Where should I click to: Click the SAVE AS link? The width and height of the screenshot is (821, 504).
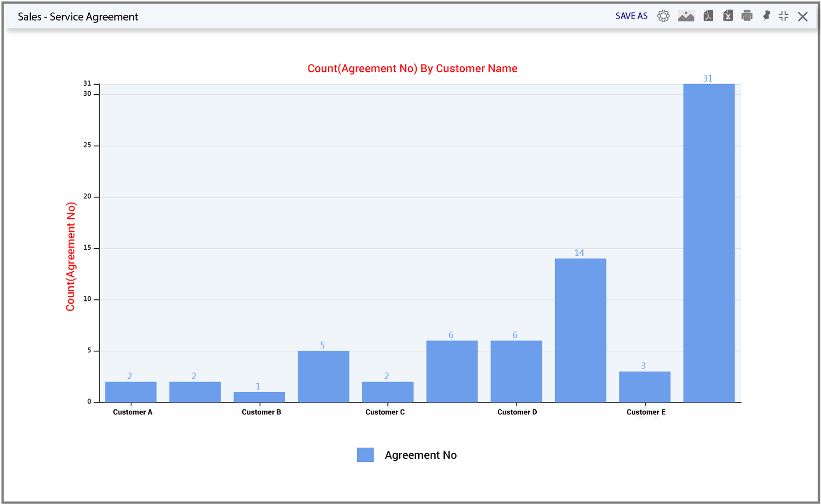[632, 16]
